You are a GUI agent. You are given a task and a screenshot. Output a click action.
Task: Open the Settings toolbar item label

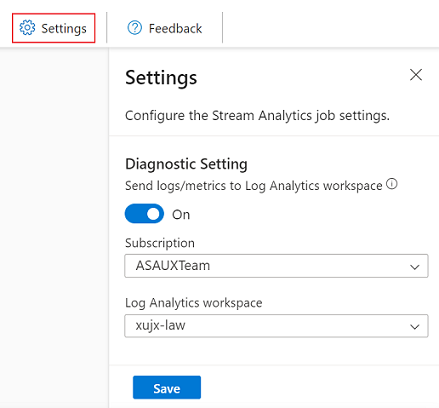click(x=64, y=29)
